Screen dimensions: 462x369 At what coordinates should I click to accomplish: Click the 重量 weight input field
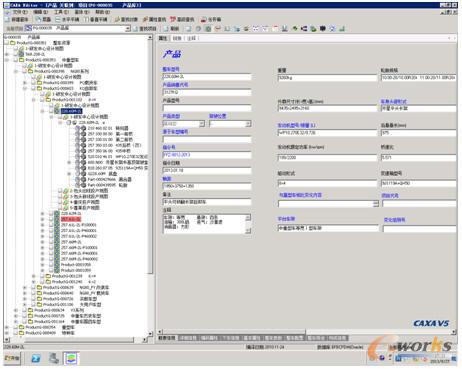(327, 78)
